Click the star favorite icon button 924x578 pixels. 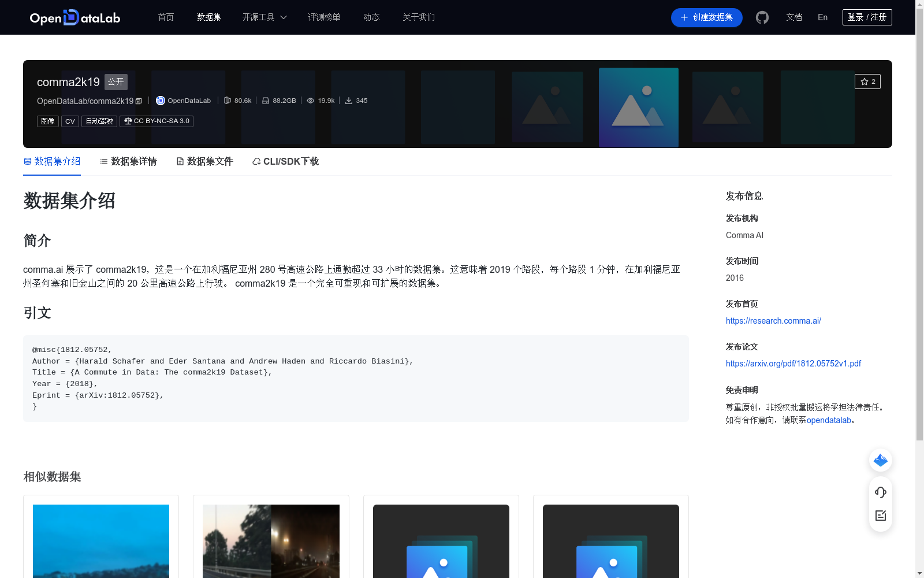[867, 81]
